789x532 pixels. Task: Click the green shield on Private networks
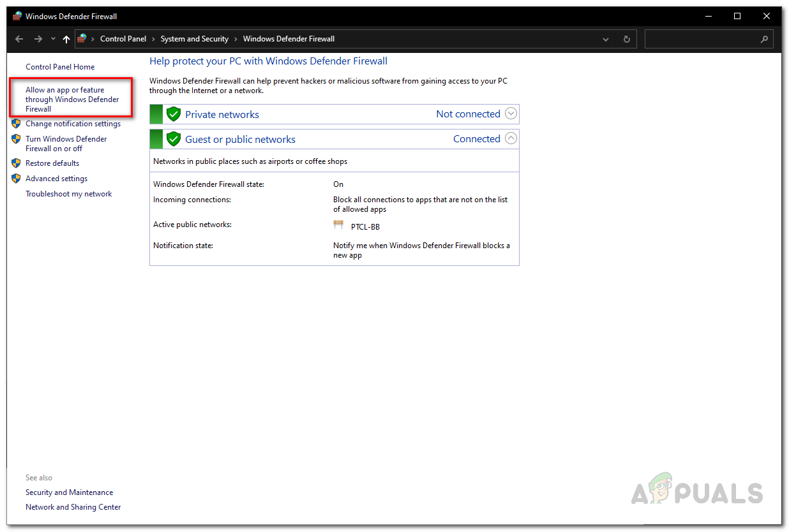(174, 114)
